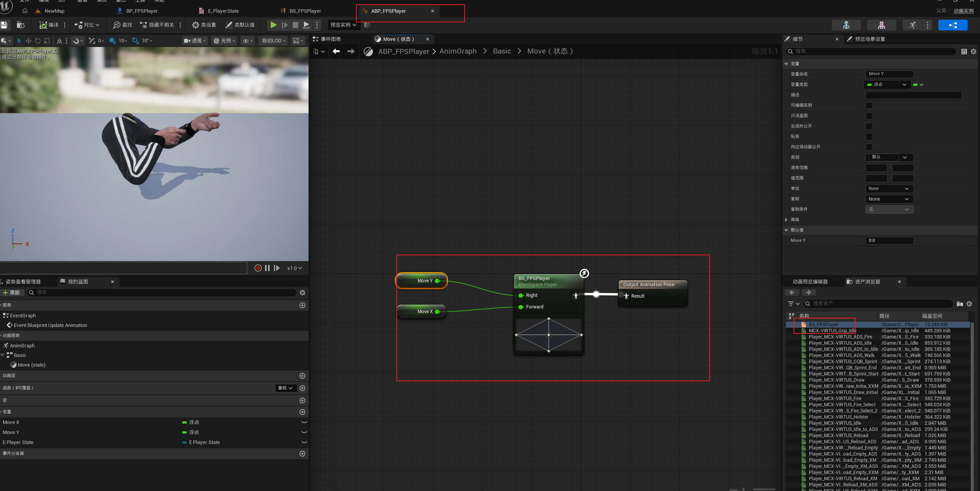Click AnimGraph in the breadcrumb

[x=458, y=51]
